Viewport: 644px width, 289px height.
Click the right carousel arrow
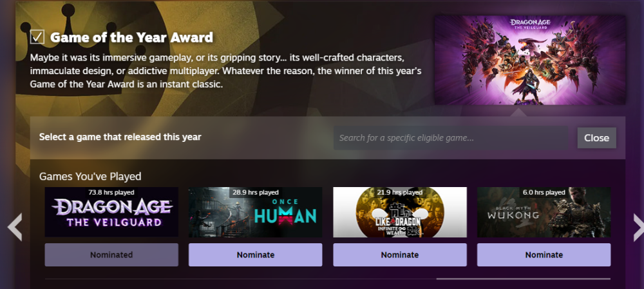[638, 227]
